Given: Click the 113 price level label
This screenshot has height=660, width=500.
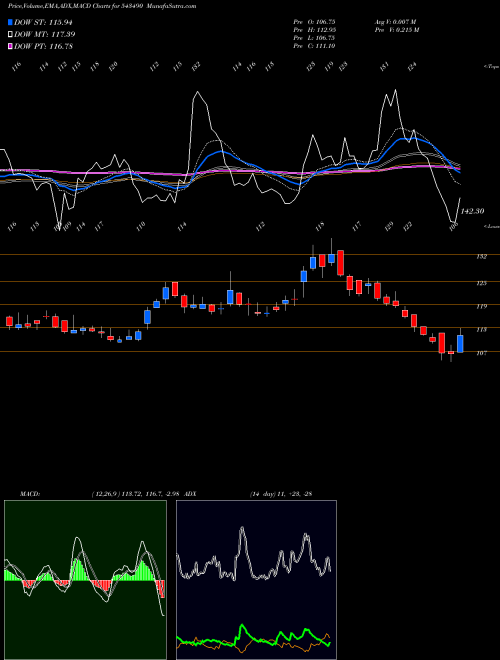Looking at the screenshot, I should 481,330.
